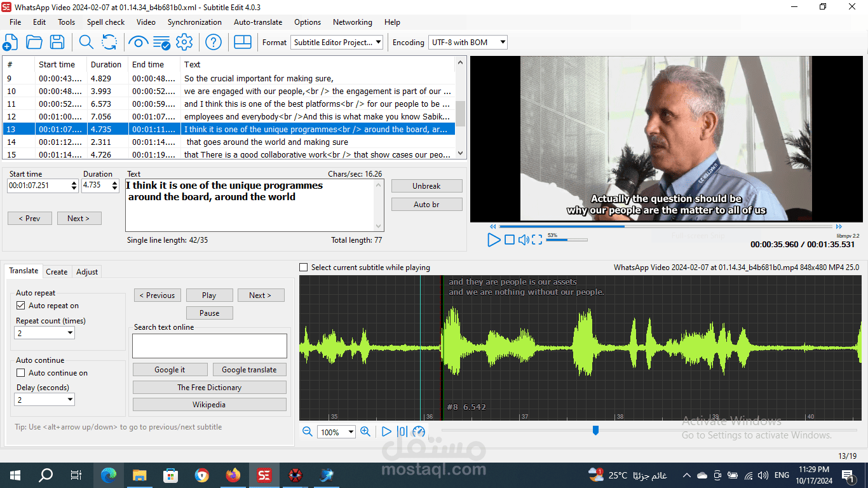
Task: Click the Unbreak button
Action: 426,186
